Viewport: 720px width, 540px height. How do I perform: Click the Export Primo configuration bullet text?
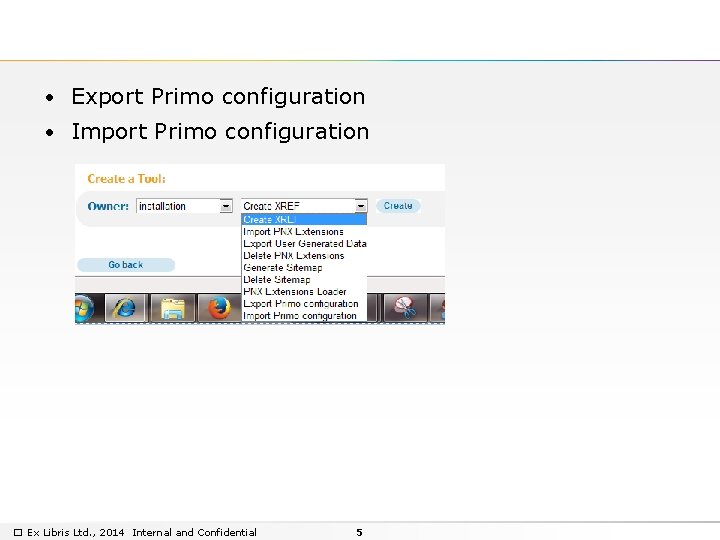coord(218,97)
